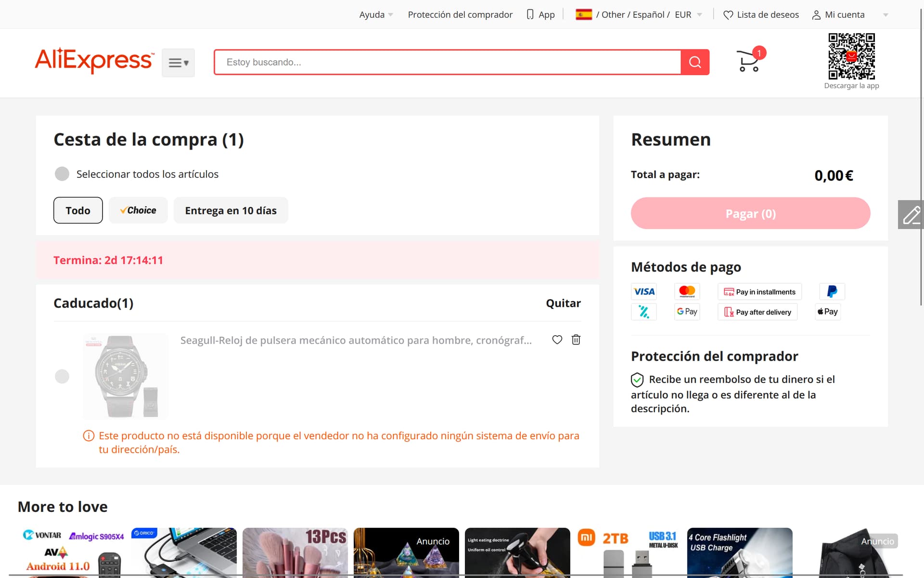Click the Mi cuenta user link
The image size is (924, 578).
pyautogui.click(x=838, y=14)
